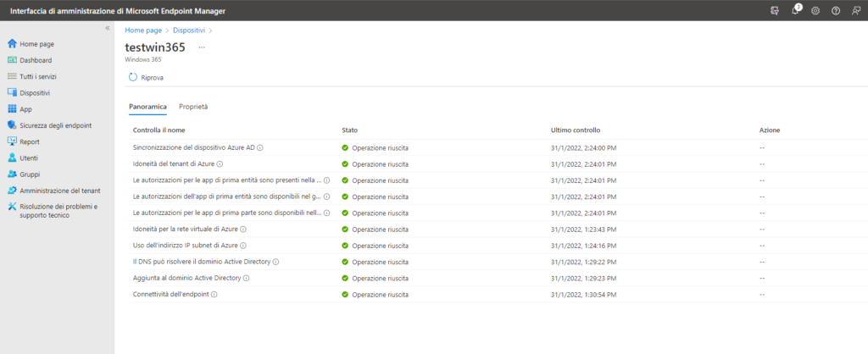
Task: Open Sicurezza degli endpoint in sidebar
Action: pyautogui.click(x=56, y=125)
